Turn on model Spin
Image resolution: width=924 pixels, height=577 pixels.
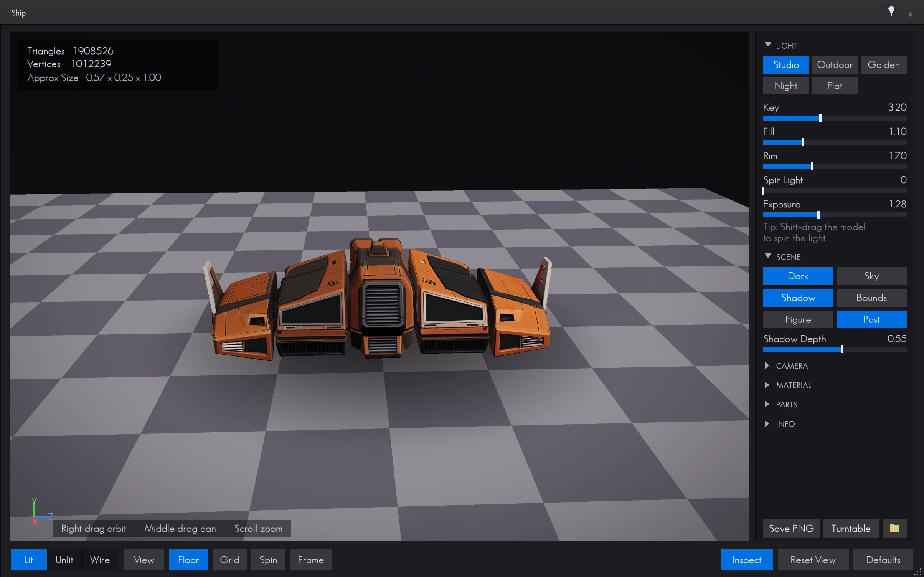(268, 560)
